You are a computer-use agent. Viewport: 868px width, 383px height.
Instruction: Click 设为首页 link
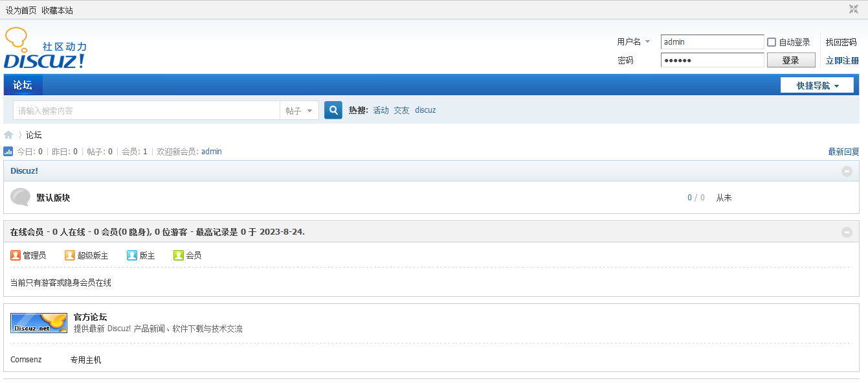pos(21,10)
